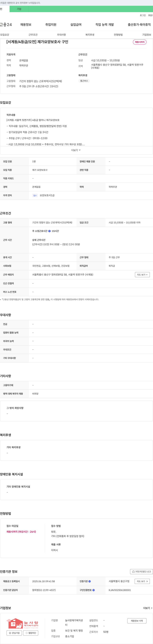This screenshot has height=644, width=153.
Task: Click the 필수 badge by 요양보호사1급
Action: pos(35,195)
